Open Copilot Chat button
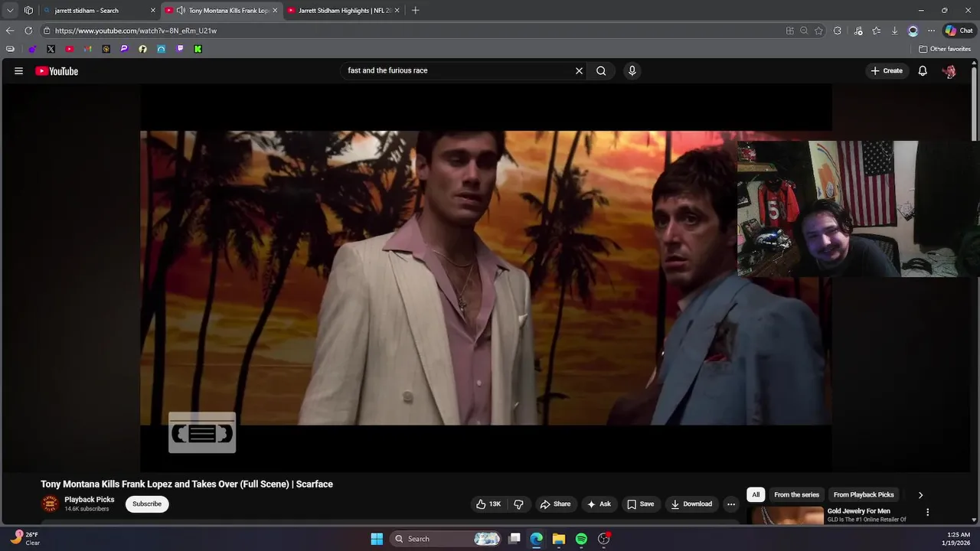Viewport: 980px width, 551px height. [x=959, y=31]
